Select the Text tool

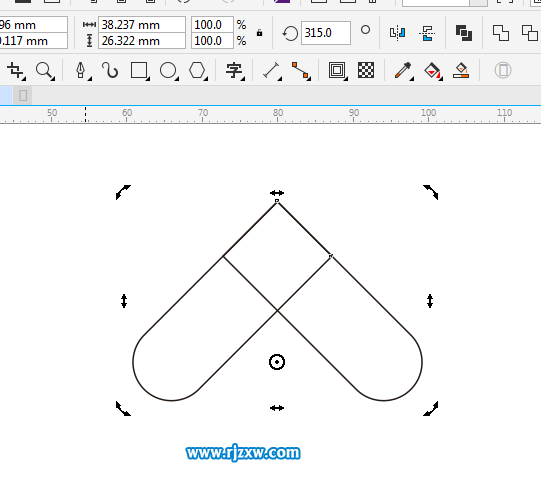click(234, 70)
